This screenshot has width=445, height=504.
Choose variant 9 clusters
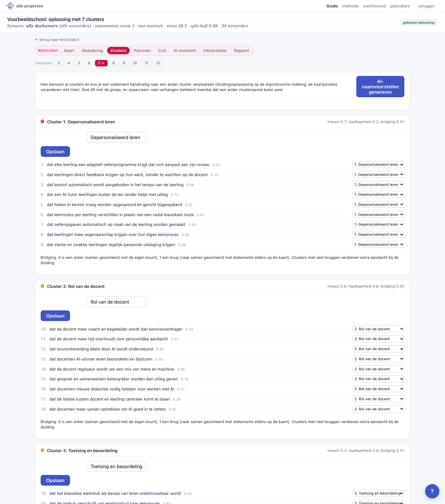coord(124,63)
